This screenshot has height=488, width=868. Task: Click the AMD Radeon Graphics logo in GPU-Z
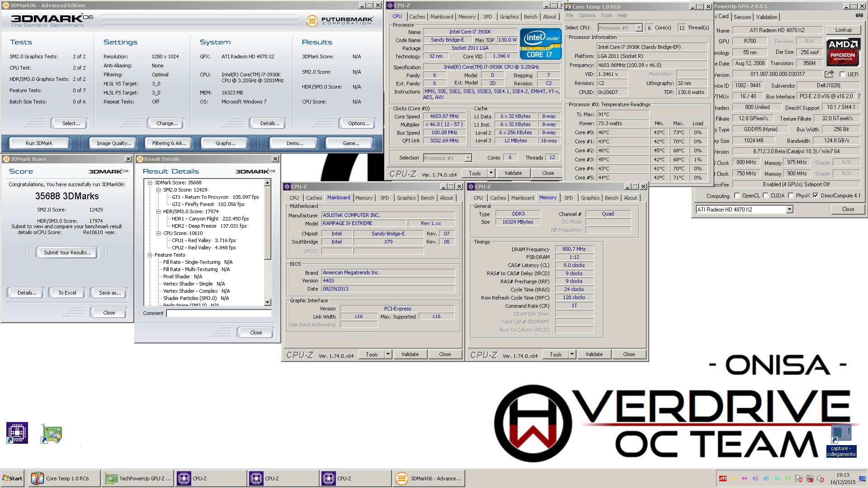843,51
